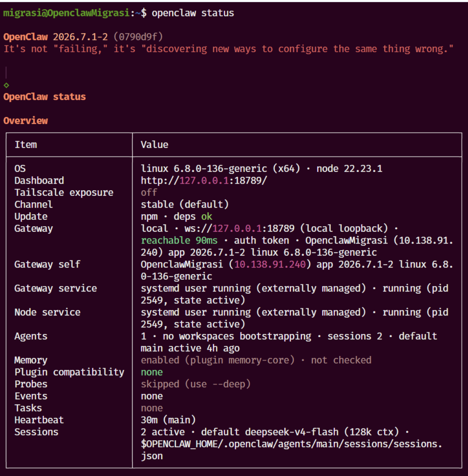Image resolution: width=468 pixels, height=476 pixels.
Task: Click the 'Overview' section heading
Action: click(x=26, y=121)
